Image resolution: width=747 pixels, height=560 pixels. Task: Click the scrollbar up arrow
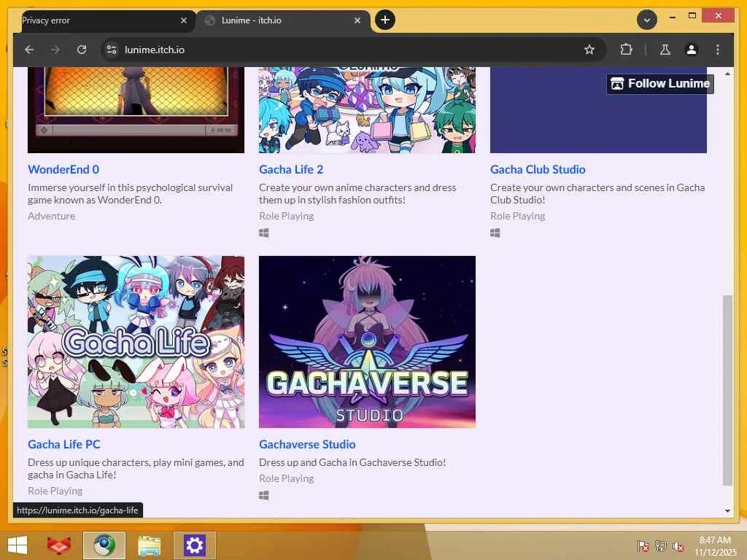pyautogui.click(x=727, y=74)
